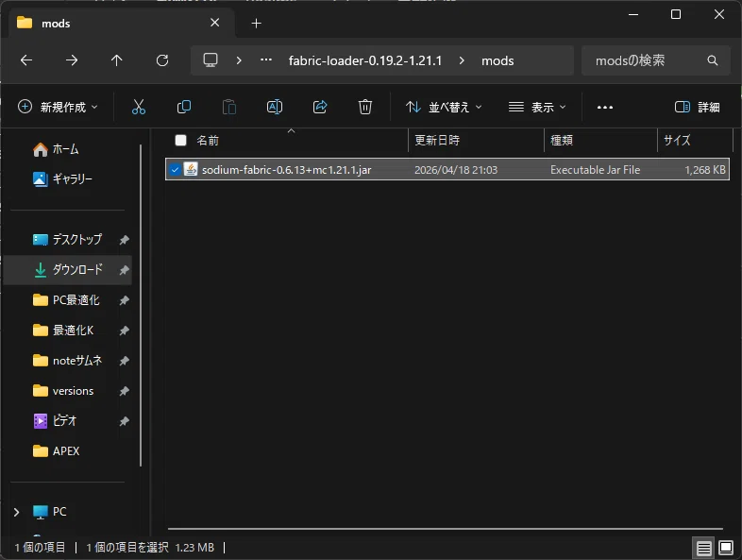Click the date 2026/04/18 21:03
The image size is (742, 560).
(456, 170)
